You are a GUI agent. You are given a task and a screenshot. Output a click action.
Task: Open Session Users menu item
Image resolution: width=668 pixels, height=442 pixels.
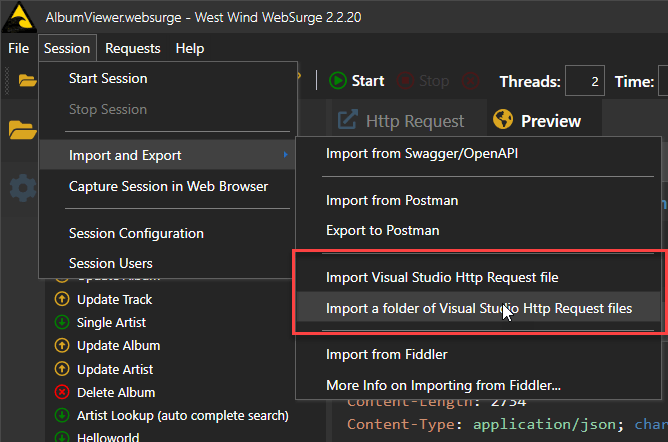[167, 263]
